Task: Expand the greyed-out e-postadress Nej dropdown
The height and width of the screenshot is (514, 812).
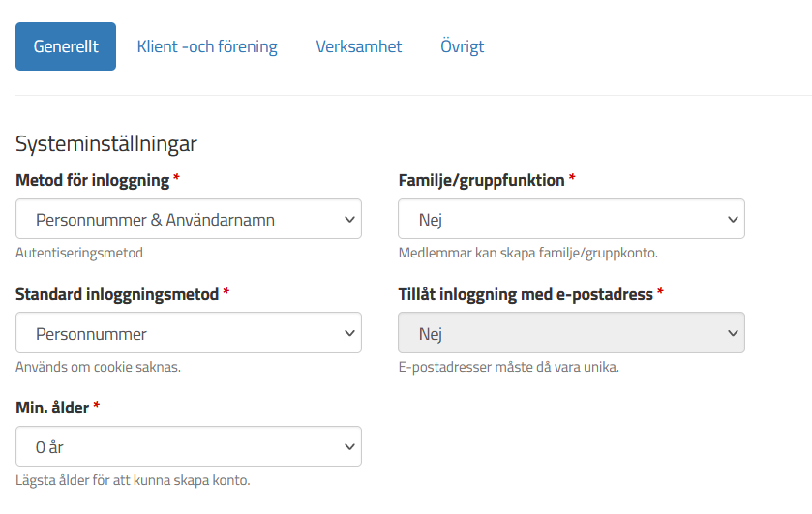Action: click(571, 333)
